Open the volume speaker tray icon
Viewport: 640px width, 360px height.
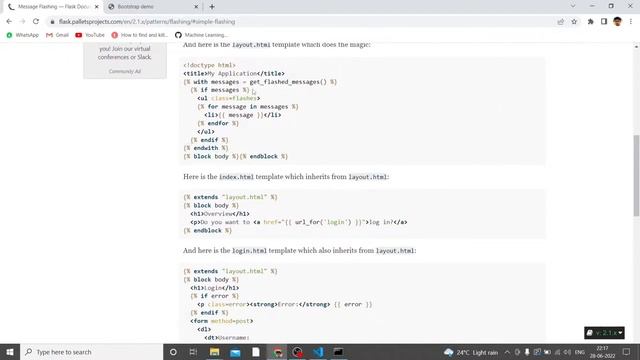[x=567, y=352]
